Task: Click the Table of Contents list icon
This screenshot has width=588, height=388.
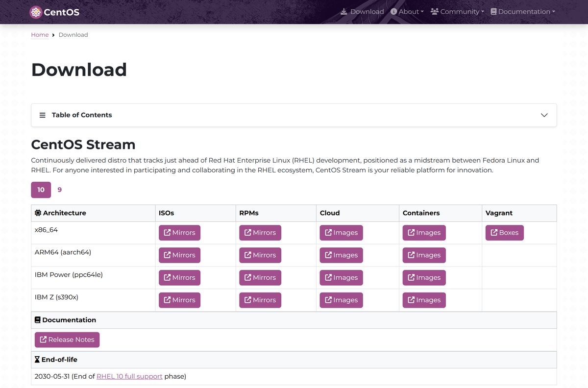Action: [43, 115]
